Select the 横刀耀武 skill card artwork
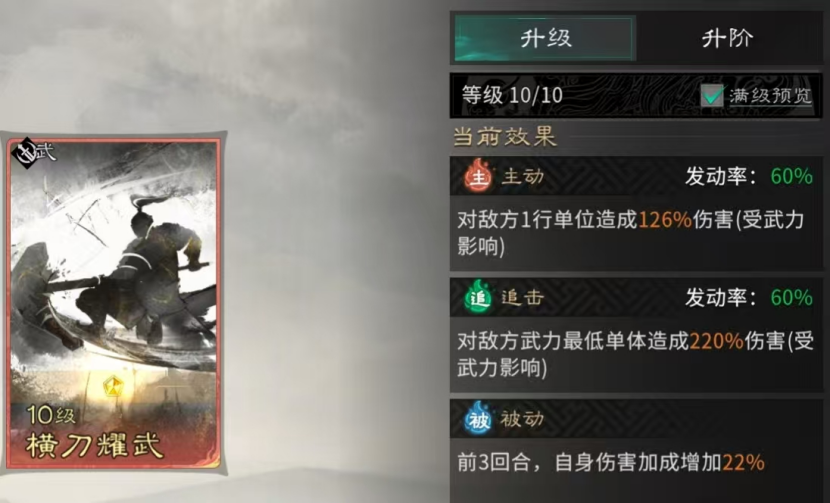The height and width of the screenshot is (503, 830). tap(113, 303)
